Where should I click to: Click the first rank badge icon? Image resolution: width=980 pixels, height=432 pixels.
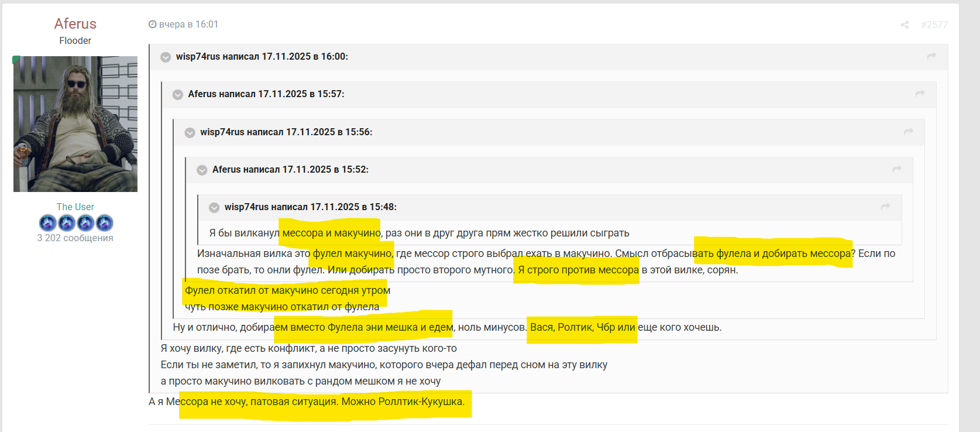click(x=48, y=223)
